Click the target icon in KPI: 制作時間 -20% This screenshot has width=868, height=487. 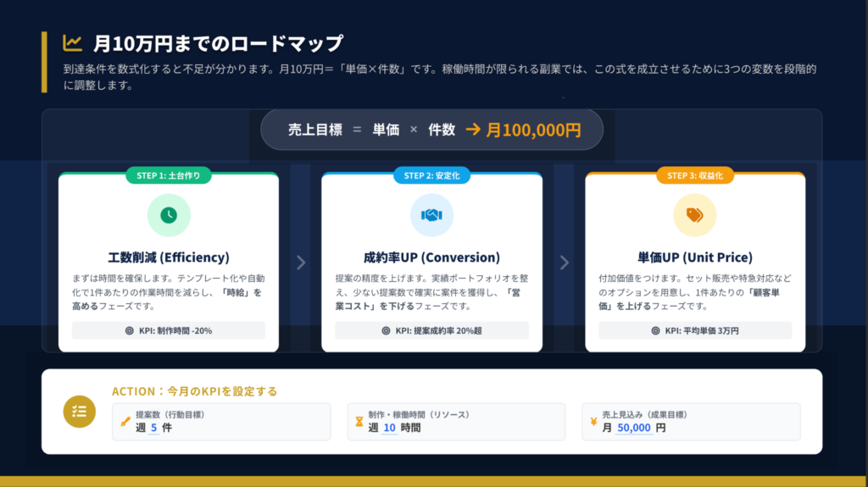[130, 330]
